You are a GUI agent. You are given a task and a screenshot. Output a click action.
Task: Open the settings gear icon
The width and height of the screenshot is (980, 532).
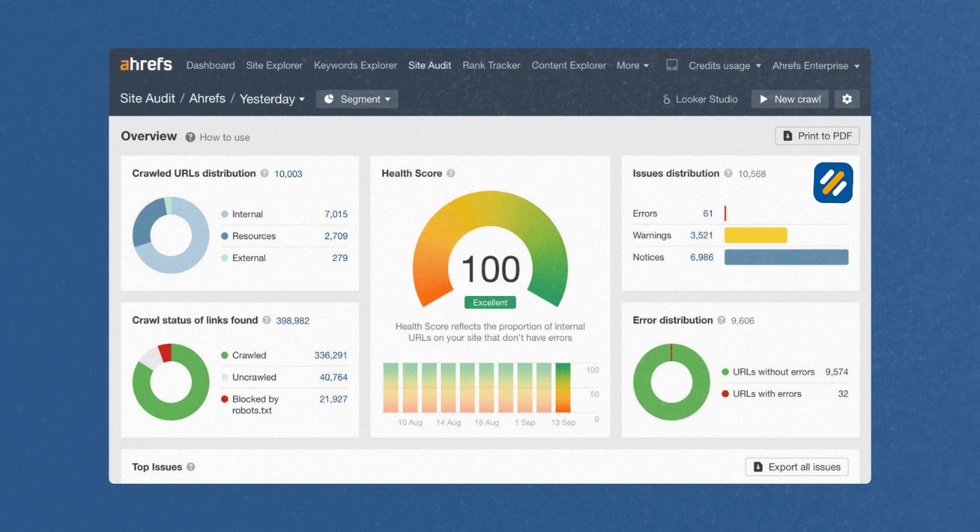pos(847,99)
